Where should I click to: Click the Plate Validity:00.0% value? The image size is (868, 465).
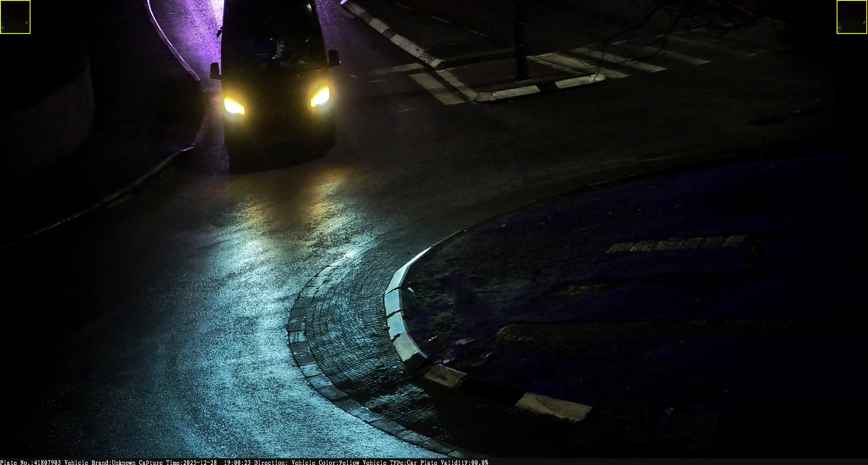(479, 462)
